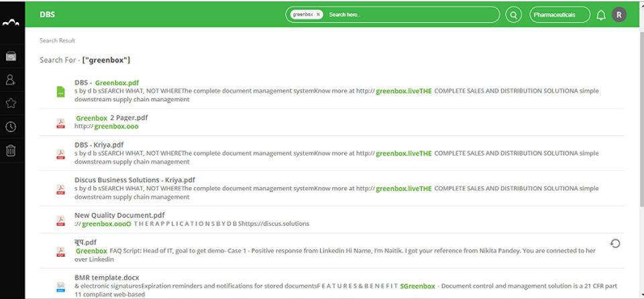
Task: Open favorites star in sidebar
Action: pyautogui.click(x=11, y=103)
